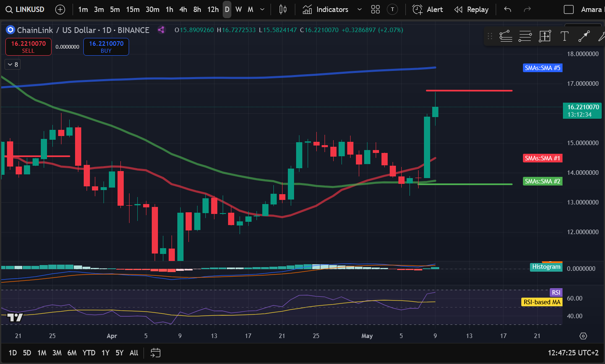605x364 pixels.
Task: Click the TradingView logo on the chart
Action: coord(15,317)
